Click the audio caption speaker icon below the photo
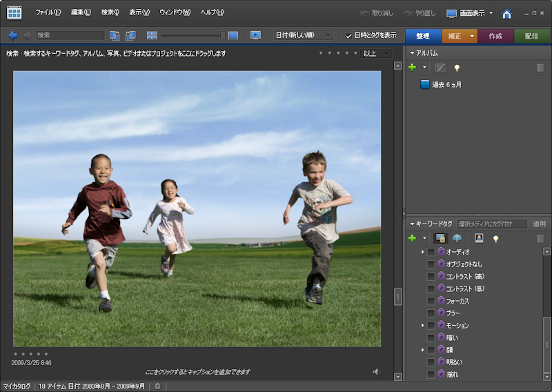Screen dimensions: 552x392 pyautogui.click(x=376, y=372)
